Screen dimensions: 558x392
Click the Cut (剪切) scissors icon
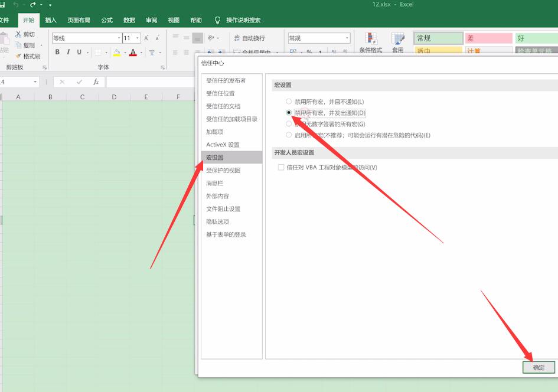(18, 34)
